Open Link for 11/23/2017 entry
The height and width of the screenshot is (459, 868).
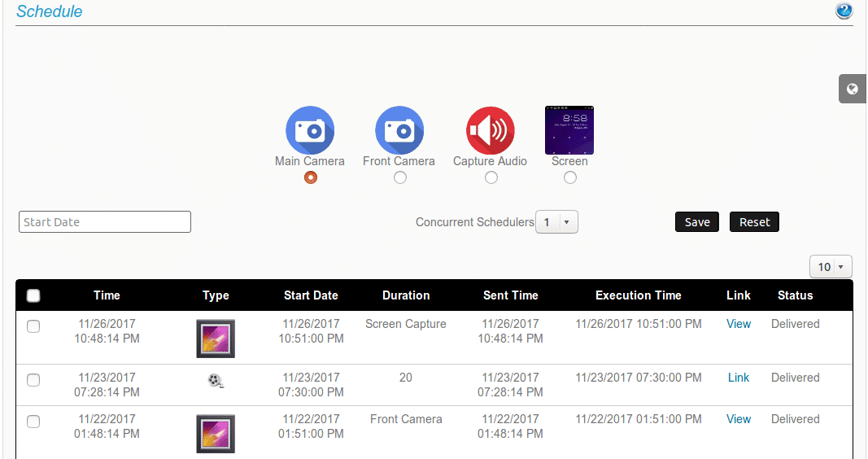739,378
